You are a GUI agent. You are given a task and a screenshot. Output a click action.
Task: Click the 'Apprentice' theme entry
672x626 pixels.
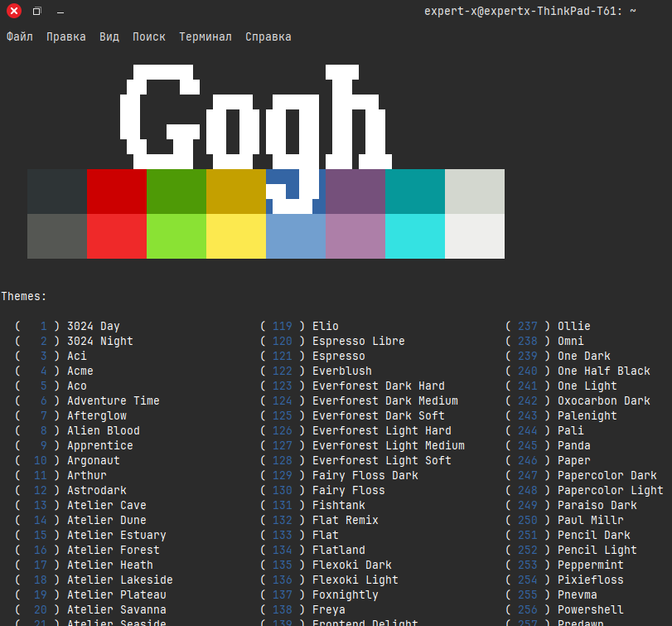tap(100, 445)
